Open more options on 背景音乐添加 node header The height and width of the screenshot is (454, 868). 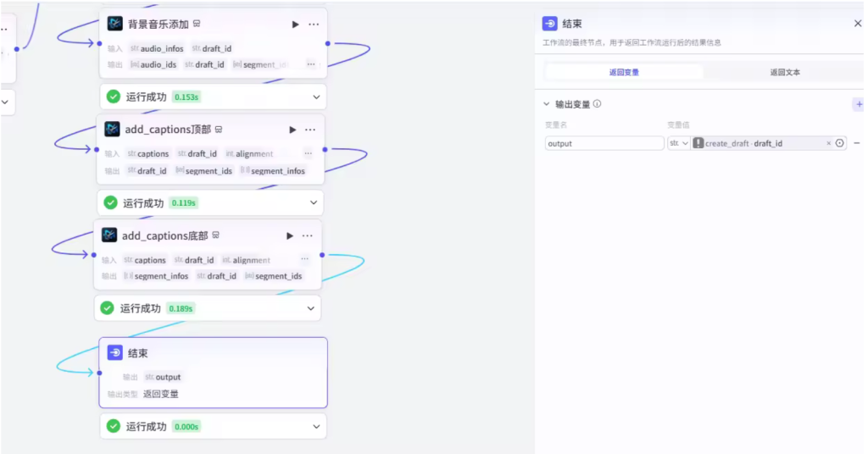pos(314,25)
